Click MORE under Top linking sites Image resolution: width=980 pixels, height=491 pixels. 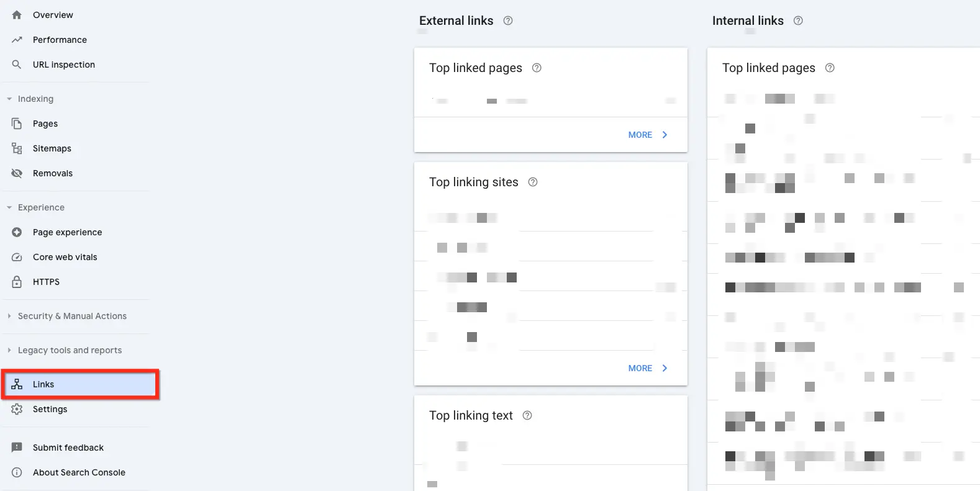click(648, 368)
